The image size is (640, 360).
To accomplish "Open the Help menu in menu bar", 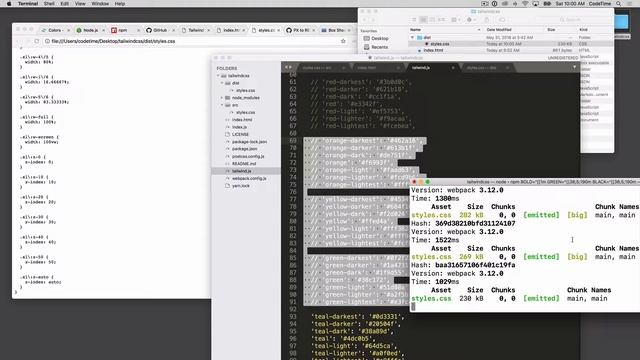I will click(120, 4).
